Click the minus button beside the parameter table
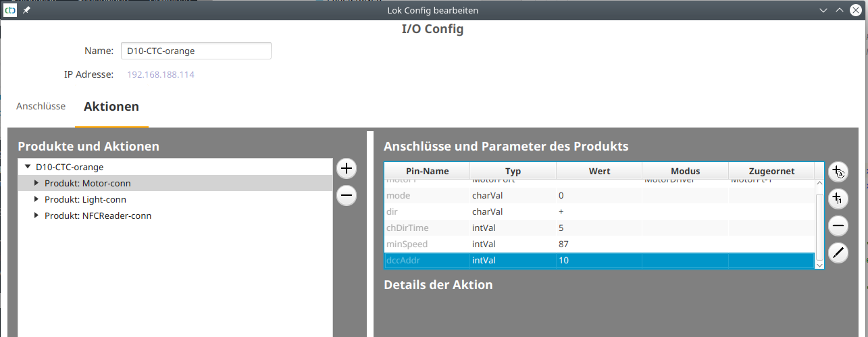Screen dimensions: 868x337 coord(838,226)
